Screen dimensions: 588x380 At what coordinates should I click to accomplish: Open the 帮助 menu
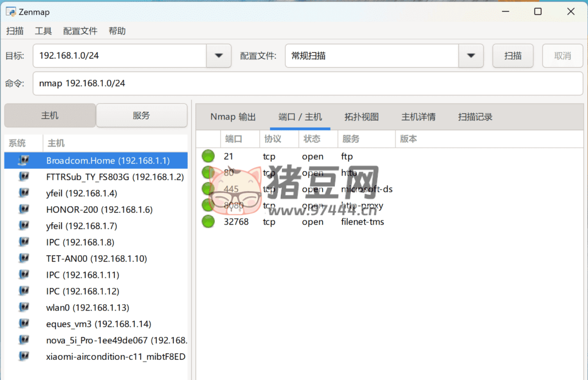tap(117, 31)
